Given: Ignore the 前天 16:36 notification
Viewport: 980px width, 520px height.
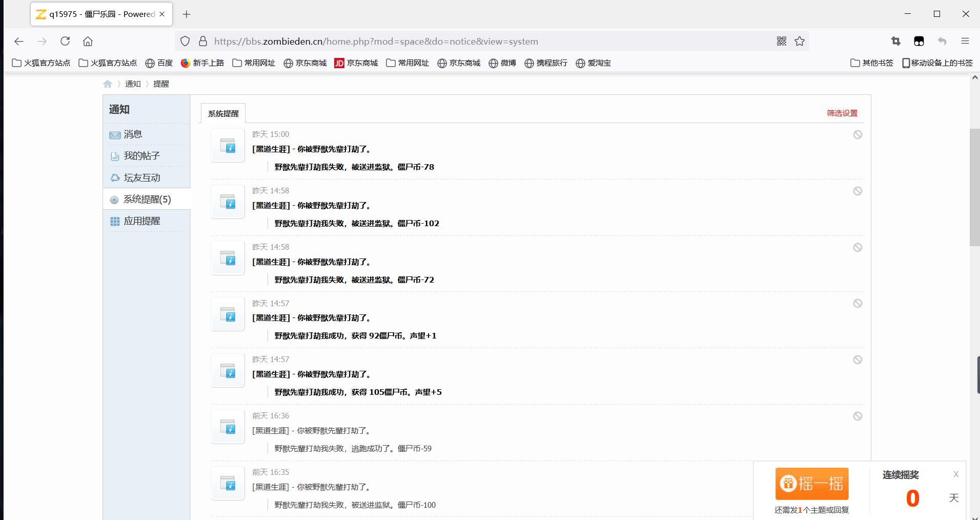Looking at the screenshot, I should 857,416.
